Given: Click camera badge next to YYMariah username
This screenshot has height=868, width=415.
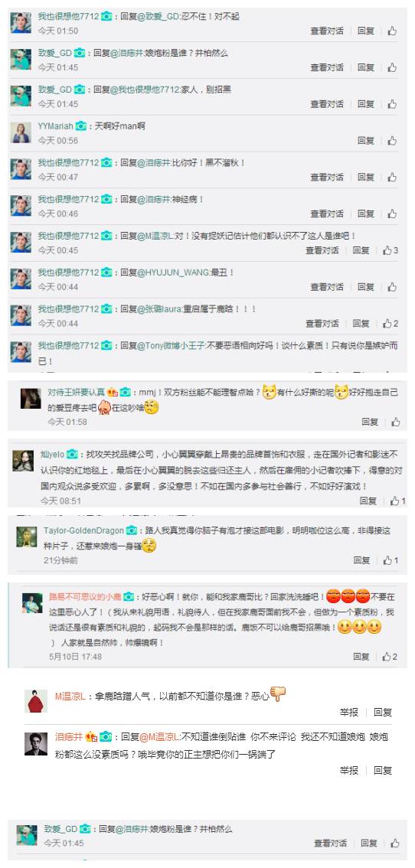Looking at the screenshot, I should coord(81,126).
